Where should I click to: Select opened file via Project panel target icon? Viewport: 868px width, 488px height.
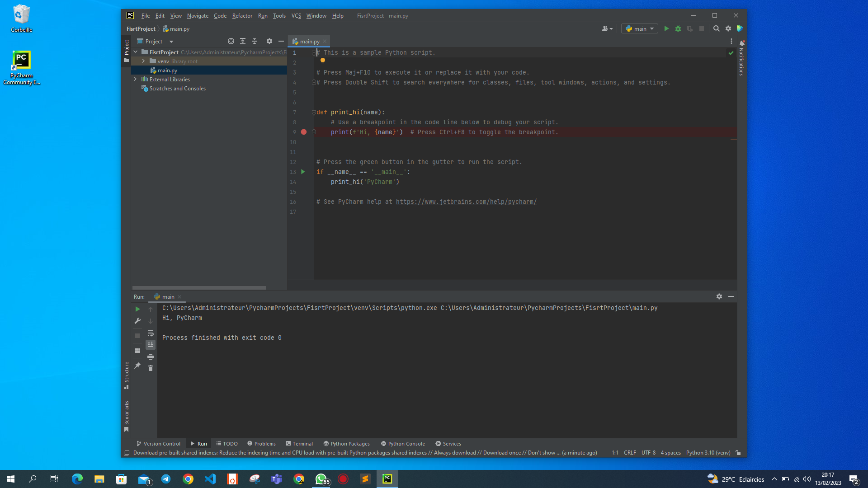[x=231, y=41]
